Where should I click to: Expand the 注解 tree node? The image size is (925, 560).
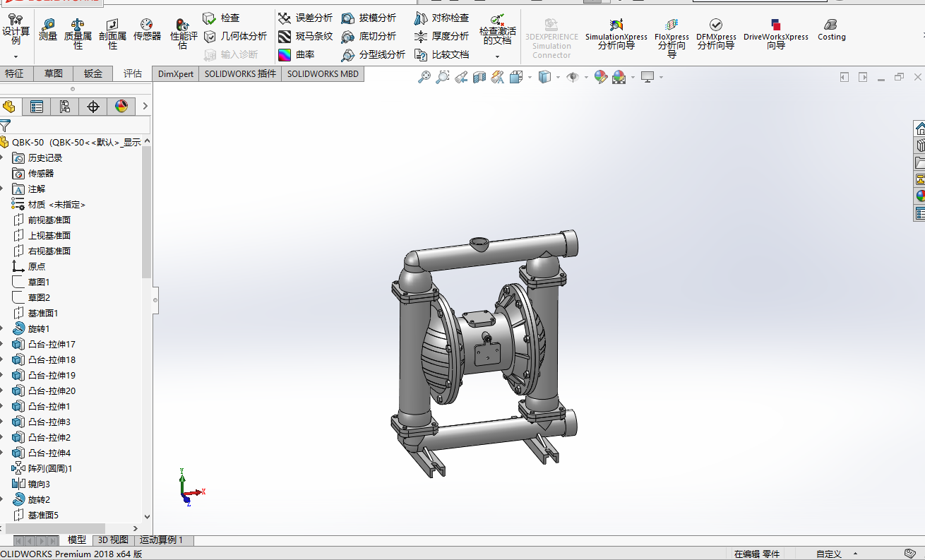pyautogui.click(x=2, y=189)
